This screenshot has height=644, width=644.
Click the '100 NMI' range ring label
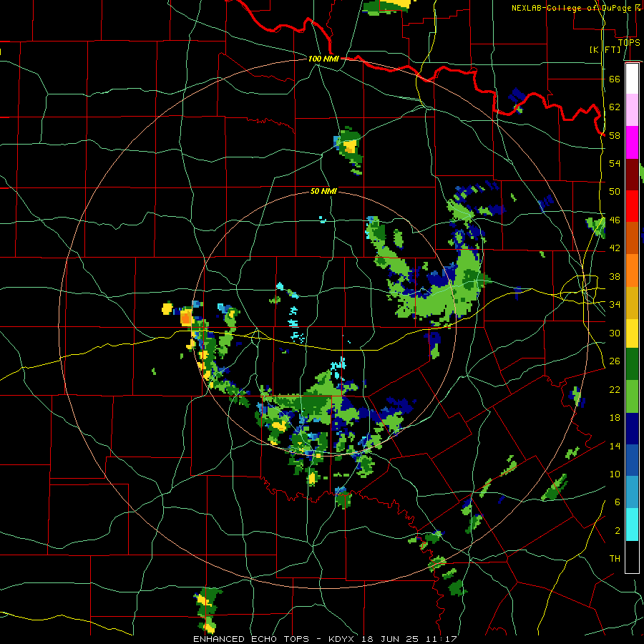pos(323,59)
